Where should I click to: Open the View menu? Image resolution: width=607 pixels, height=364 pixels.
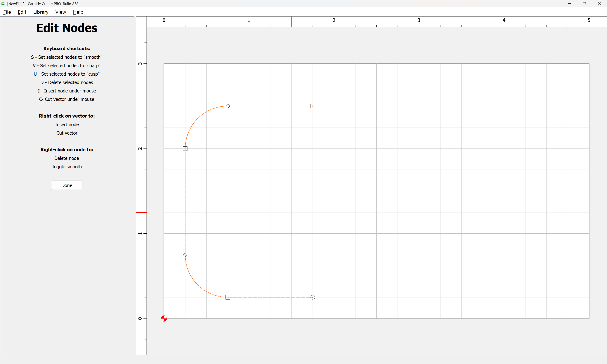tap(61, 12)
